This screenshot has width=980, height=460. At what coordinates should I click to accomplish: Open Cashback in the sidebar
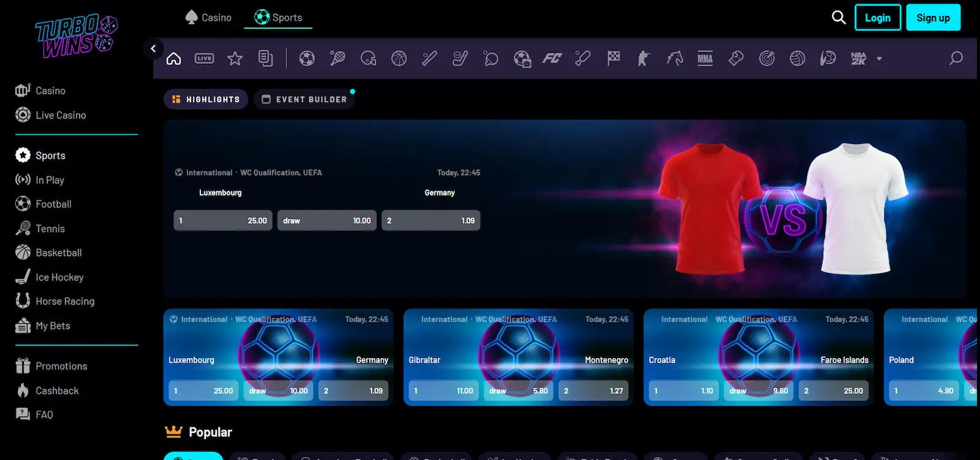coord(47,391)
